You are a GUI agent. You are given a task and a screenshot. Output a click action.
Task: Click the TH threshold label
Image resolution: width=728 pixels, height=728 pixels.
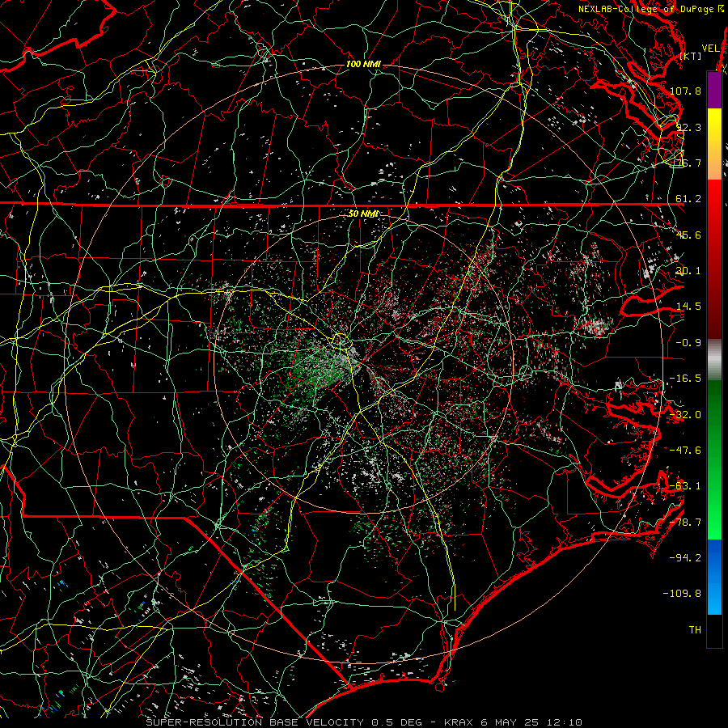click(x=695, y=630)
